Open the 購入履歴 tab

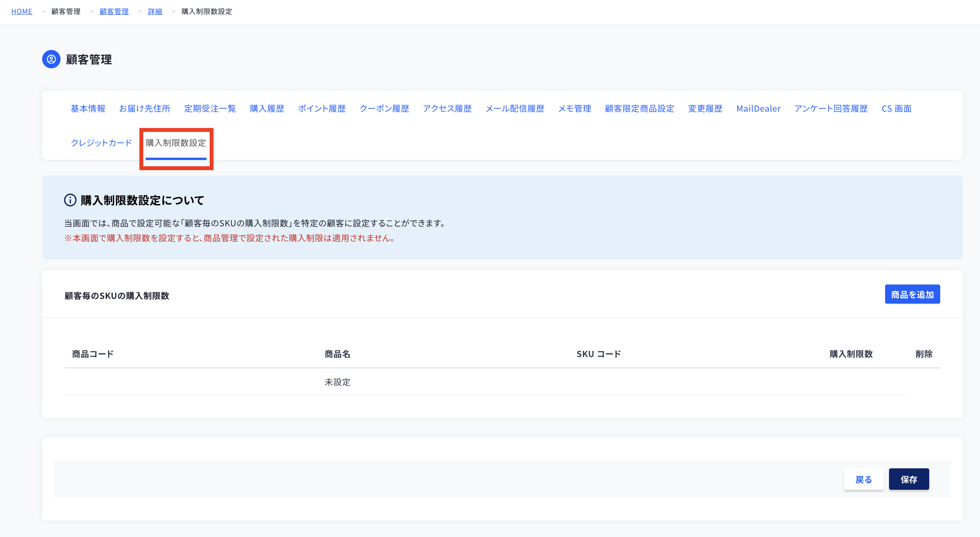pos(267,108)
